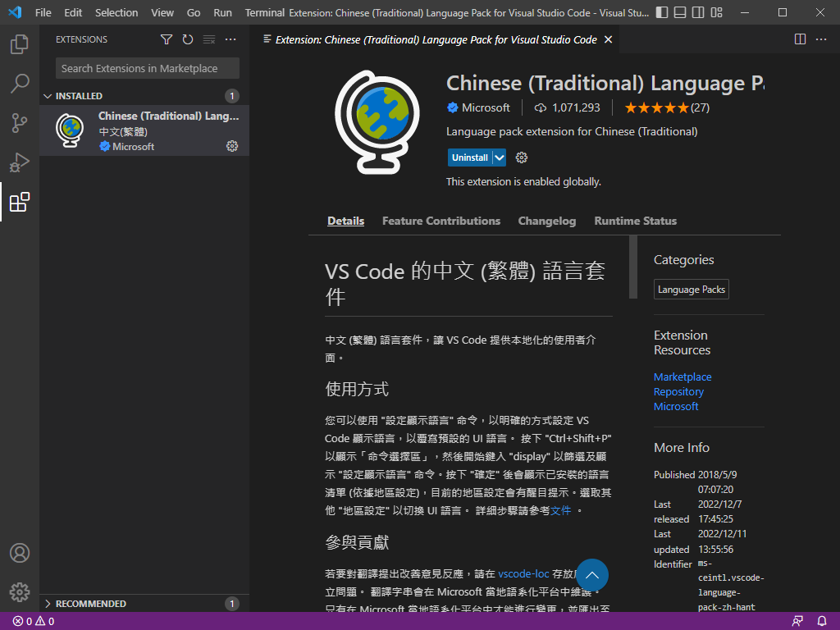Filter extensions with the funnel icon

(x=167, y=39)
